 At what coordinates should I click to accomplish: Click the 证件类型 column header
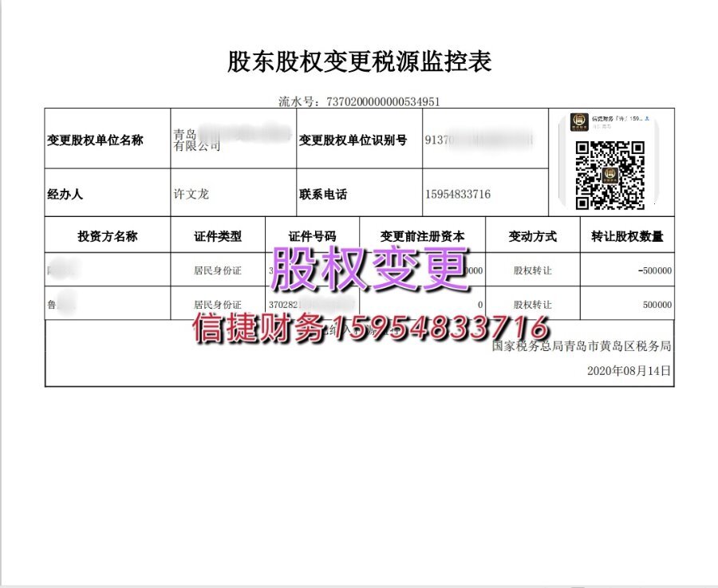[218, 236]
